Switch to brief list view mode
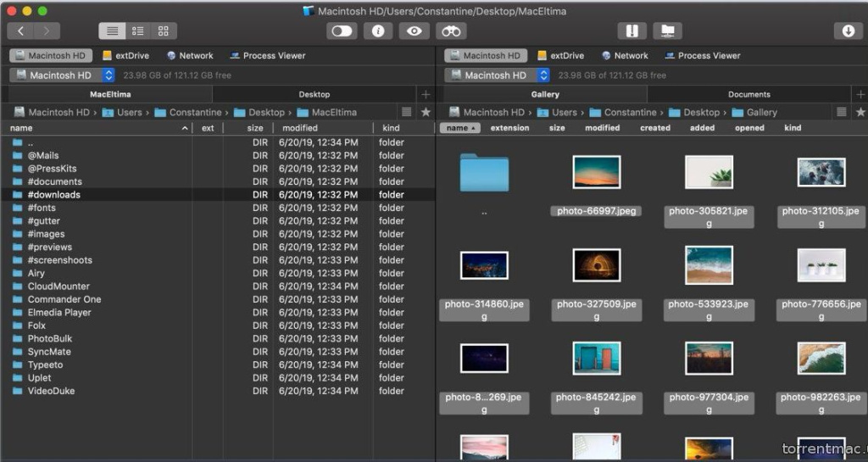The height and width of the screenshot is (462, 868). [x=137, y=31]
